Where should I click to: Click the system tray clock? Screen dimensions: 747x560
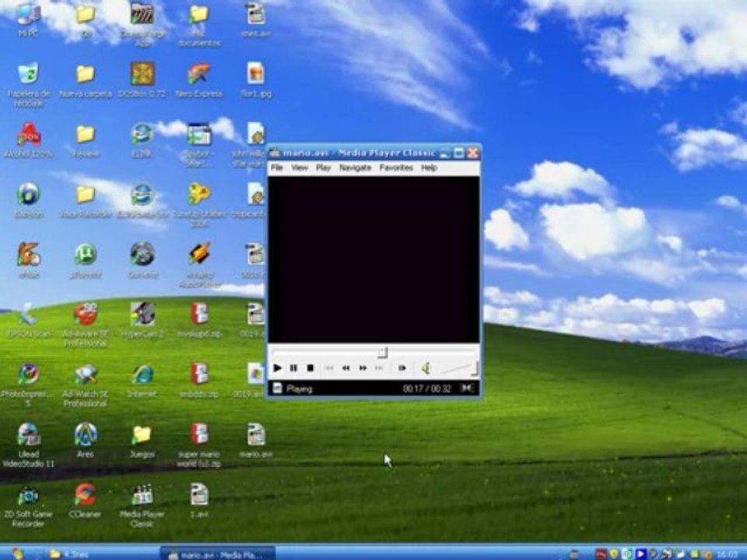coord(727,555)
